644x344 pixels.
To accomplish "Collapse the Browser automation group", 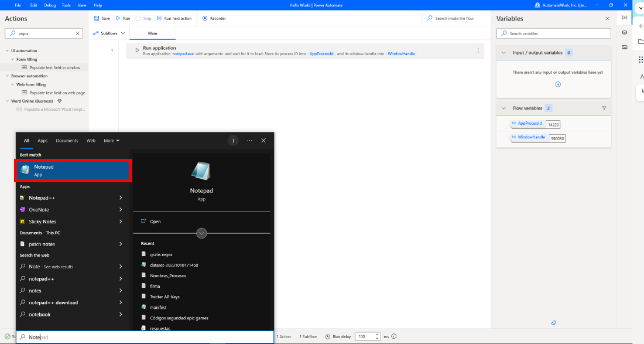I will click(x=7, y=76).
